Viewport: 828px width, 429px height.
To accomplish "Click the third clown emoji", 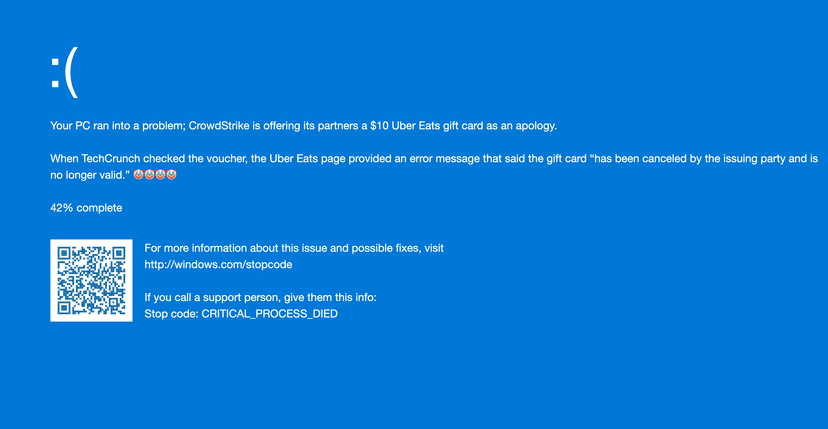I will pyautogui.click(x=160, y=175).
